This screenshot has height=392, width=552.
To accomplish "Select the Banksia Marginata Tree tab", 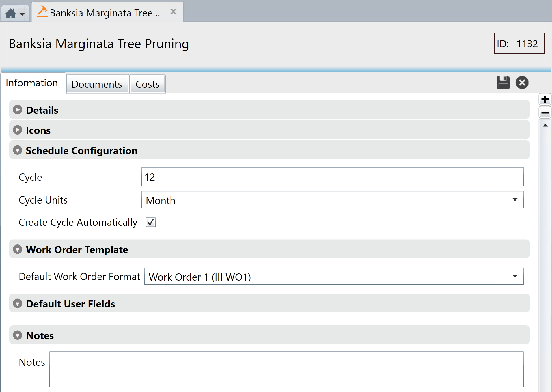I will (107, 12).
